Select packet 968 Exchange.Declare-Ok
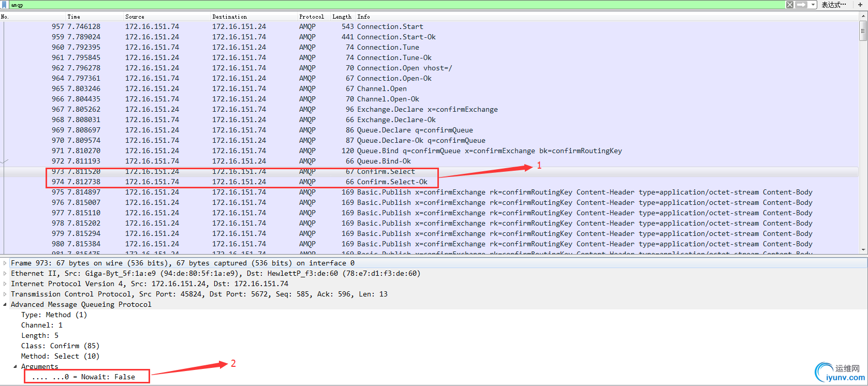 [430, 120]
